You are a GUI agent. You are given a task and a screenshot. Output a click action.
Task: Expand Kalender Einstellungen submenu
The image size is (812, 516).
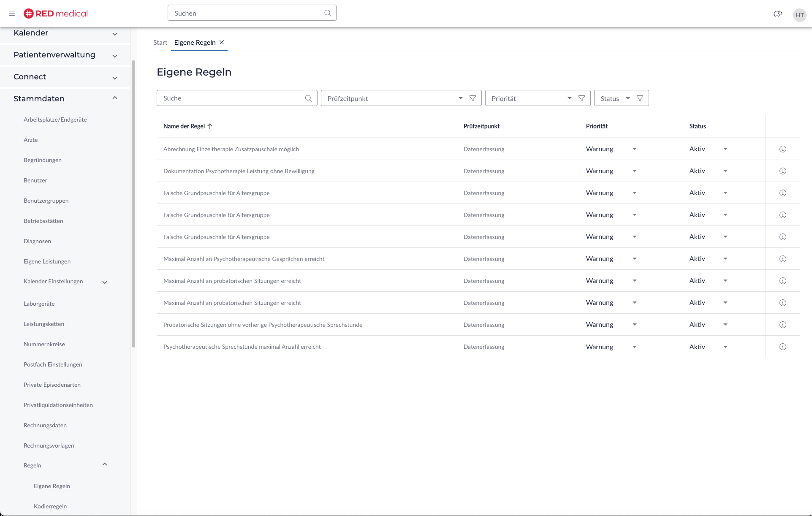click(x=105, y=282)
